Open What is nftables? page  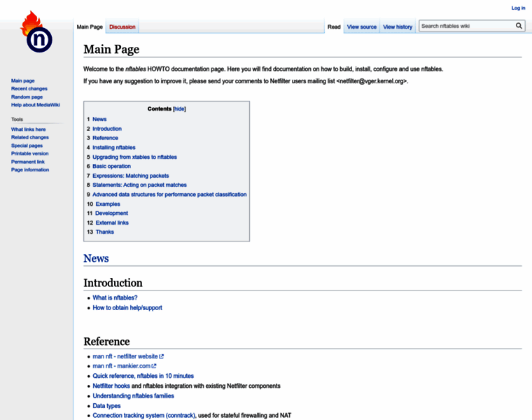pos(115,297)
